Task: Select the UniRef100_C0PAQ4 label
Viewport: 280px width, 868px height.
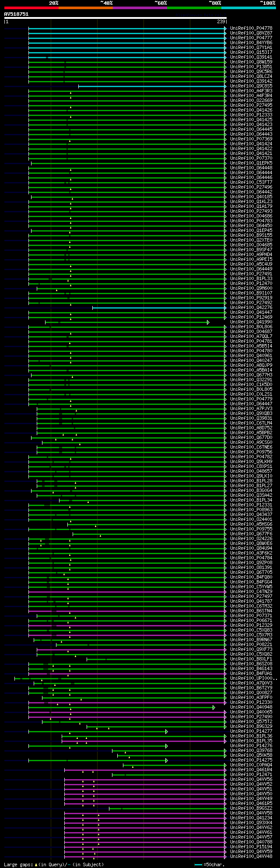Action: pos(251,765)
